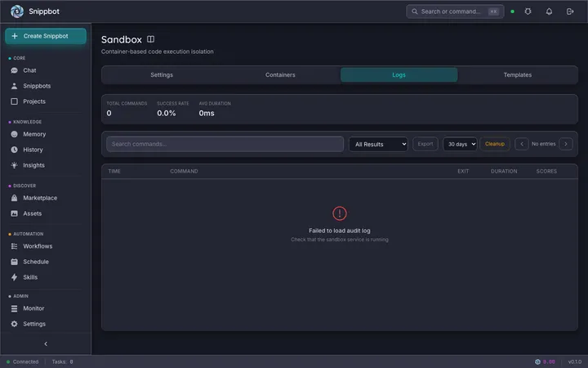The height and width of the screenshot is (368, 588).
Task: Click the Connected status in status bar
Action: click(23, 361)
